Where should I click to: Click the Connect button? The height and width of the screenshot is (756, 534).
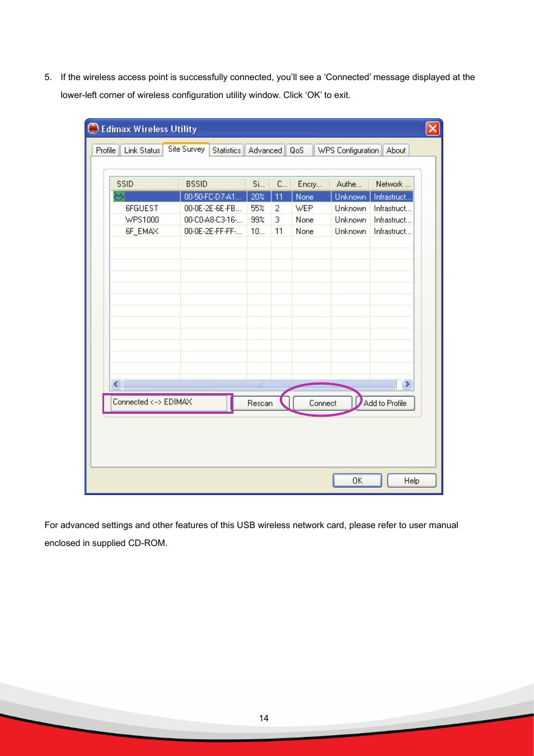pyautogui.click(x=323, y=403)
